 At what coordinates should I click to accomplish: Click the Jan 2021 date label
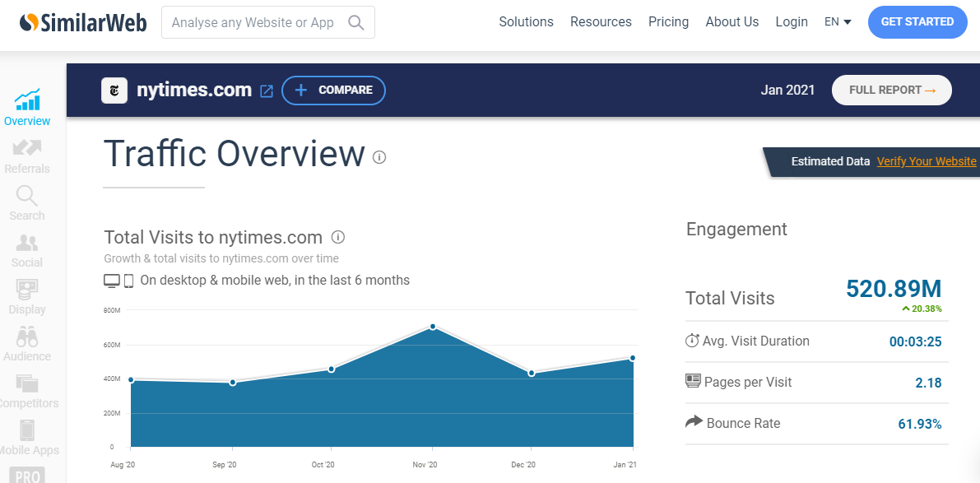(x=787, y=90)
